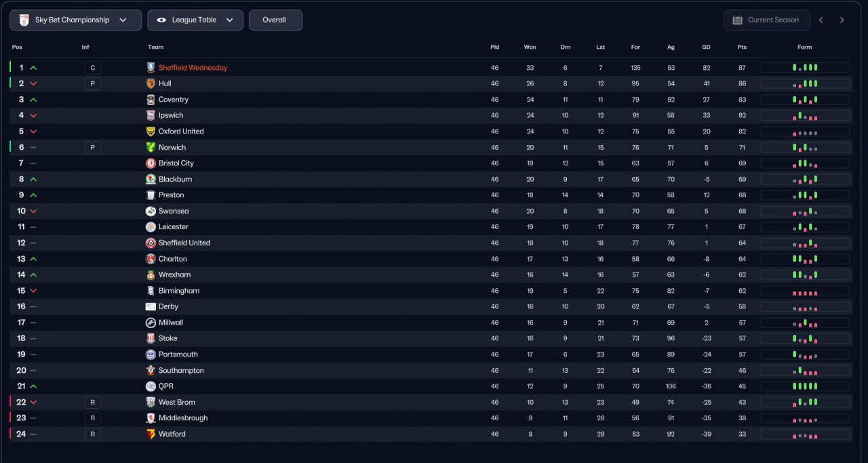Image resolution: width=868 pixels, height=463 pixels.
Task: Click the Millwall club badge
Action: 151,323
